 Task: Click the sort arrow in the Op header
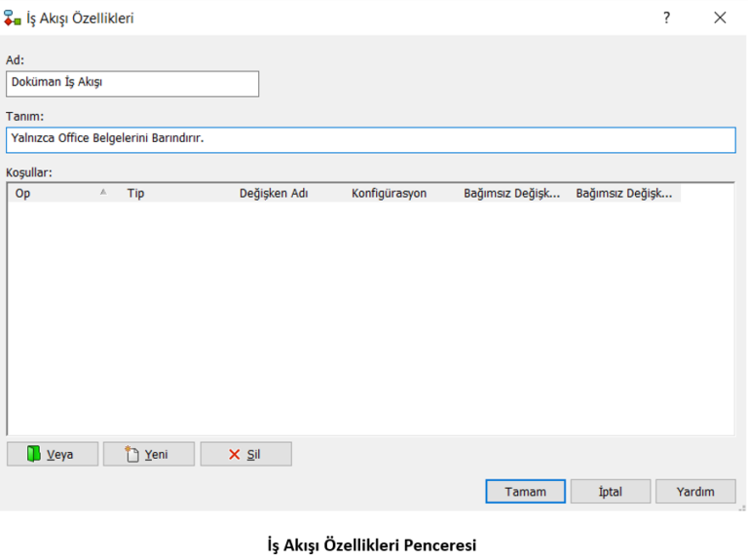(103, 193)
